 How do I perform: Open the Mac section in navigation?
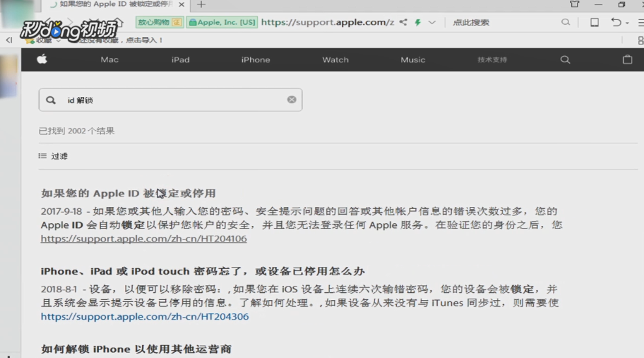tap(109, 60)
